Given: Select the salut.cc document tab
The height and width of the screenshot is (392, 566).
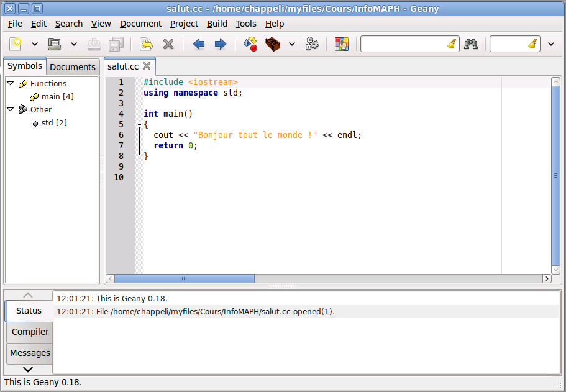Looking at the screenshot, I should [123, 66].
